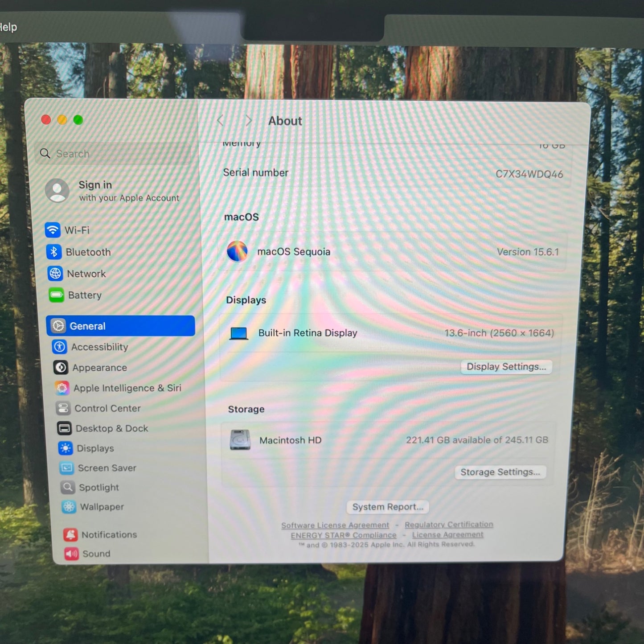Click the 13.6-inch (2560 × 1664) value
This screenshot has width=644, height=644.
(x=499, y=333)
